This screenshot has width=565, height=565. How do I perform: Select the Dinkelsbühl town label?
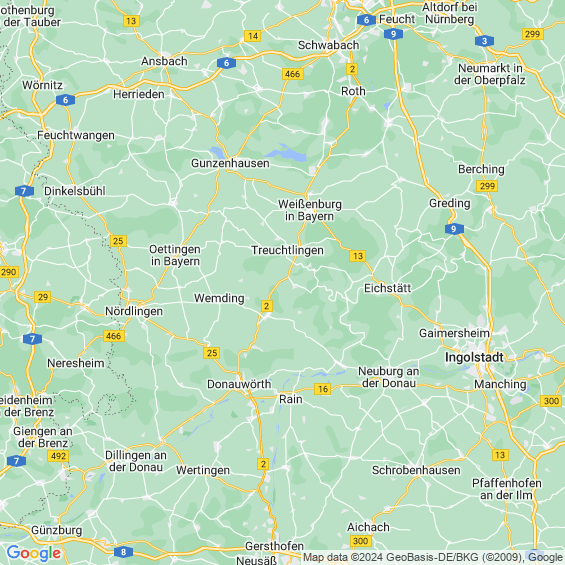coord(75,191)
